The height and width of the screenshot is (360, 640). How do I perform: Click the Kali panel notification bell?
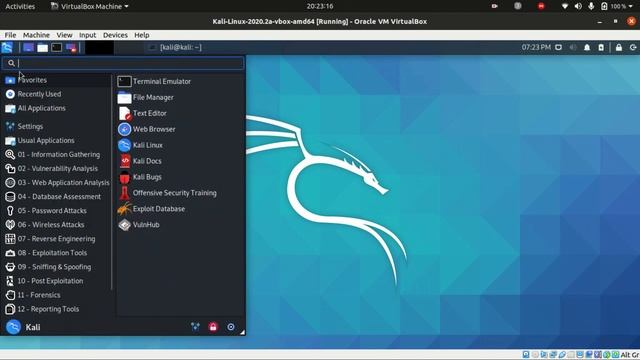[x=587, y=47]
